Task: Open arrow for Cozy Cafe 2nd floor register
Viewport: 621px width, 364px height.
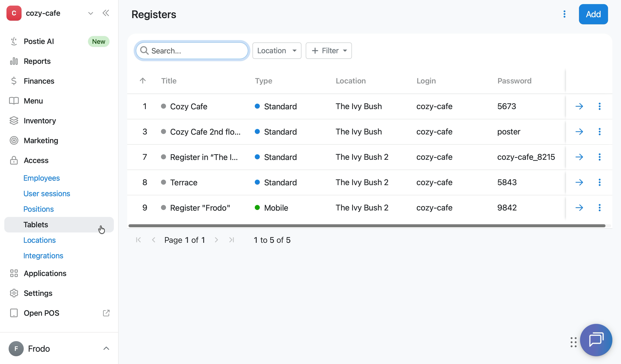Action: coord(579,132)
